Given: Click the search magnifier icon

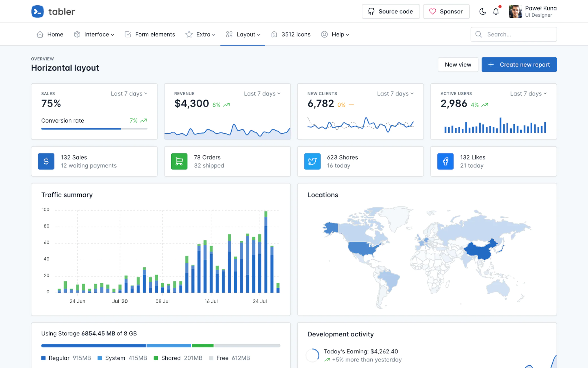Looking at the screenshot, I should pyautogui.click(x=479, y=34).
